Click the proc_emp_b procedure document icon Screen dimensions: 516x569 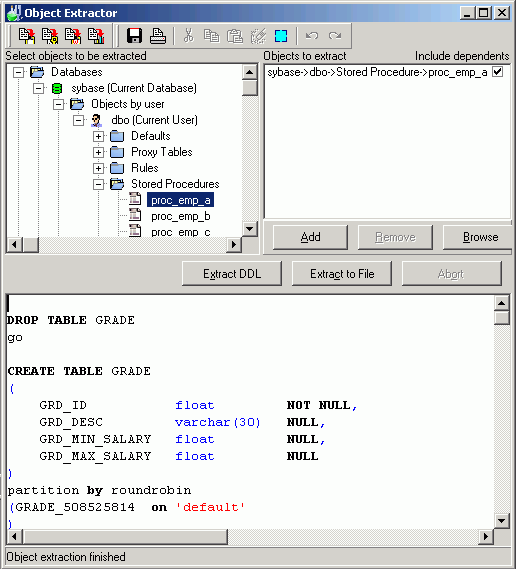135,215
